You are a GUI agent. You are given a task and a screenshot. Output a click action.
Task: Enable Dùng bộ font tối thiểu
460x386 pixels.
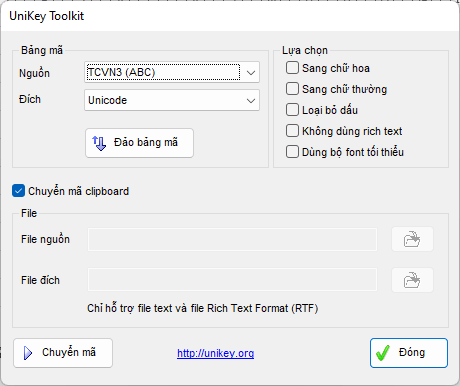[x=292, y=152]
